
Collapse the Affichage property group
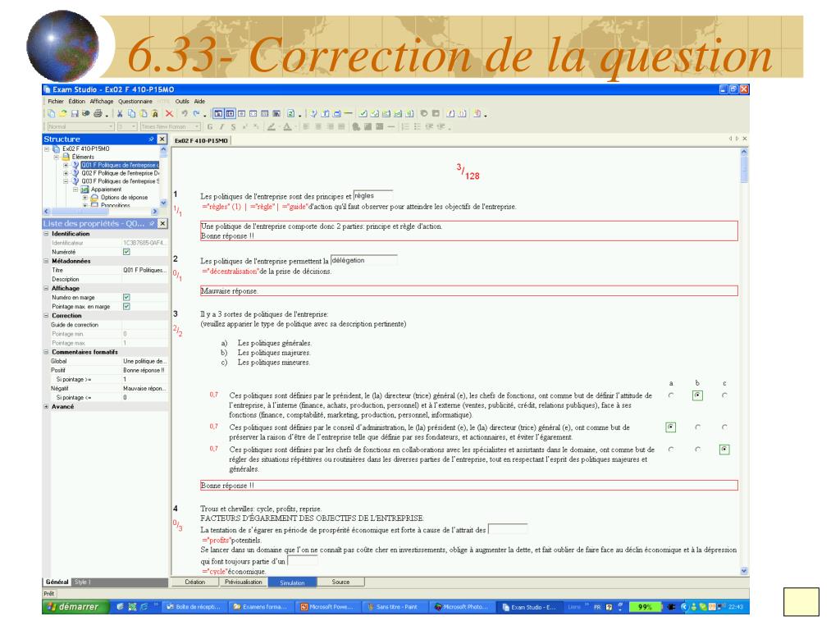[46, 289]
